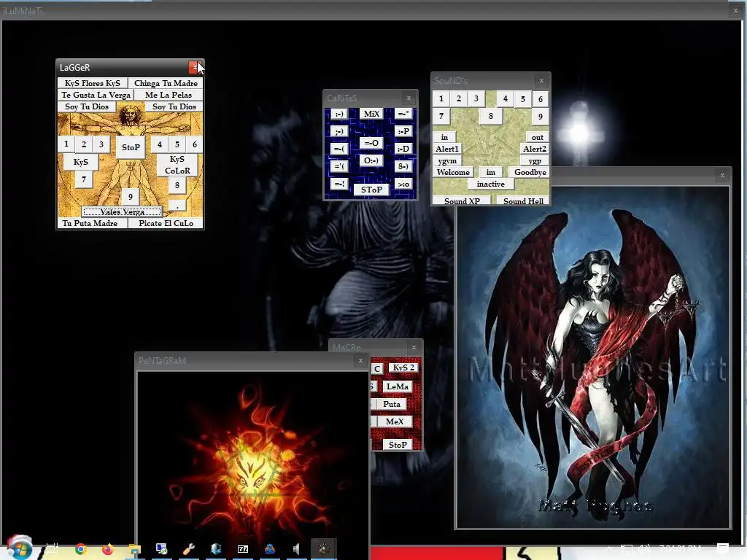Screen dimensions: 747x560
Task: Play sound 2 in SouND's window
Action: [459, 98]
